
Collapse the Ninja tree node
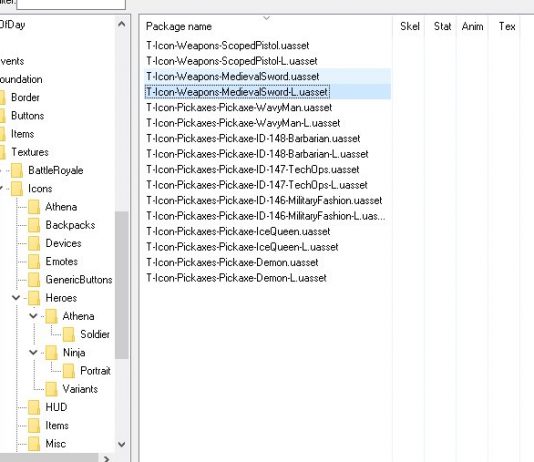coord(33,352)
